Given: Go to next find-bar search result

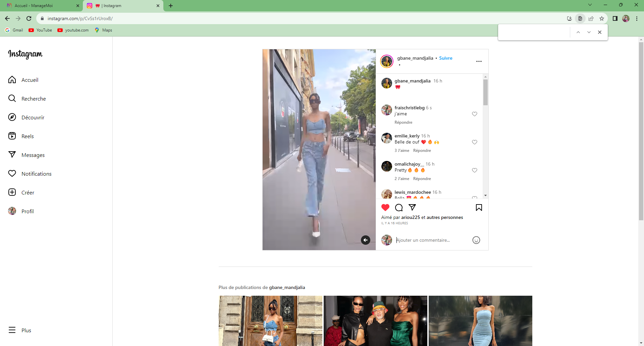Looking at the screenshot, I should coord(589,32).
